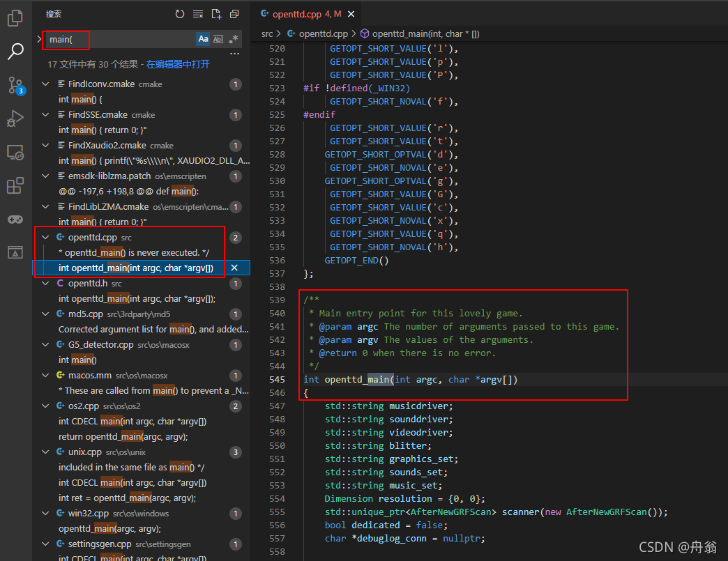Open XAUDIO2_DLL printf main() result
The image size is (728, 561).
[154, 160]
